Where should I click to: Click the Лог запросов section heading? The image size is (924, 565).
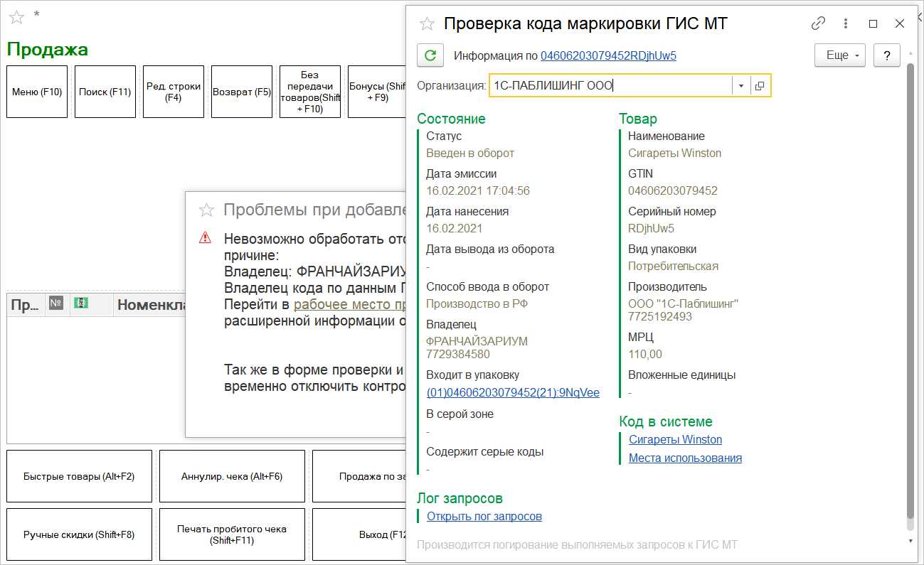tap(460, 498)
